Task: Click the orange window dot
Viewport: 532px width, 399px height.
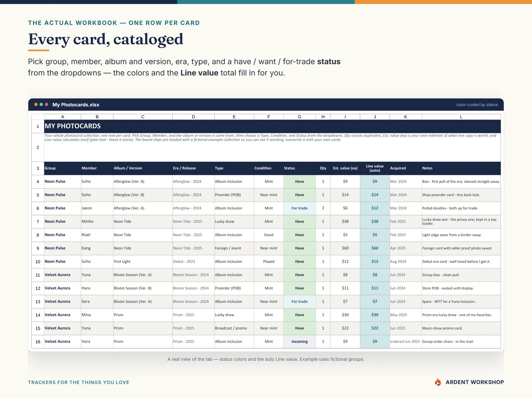Action: point(36,104)
